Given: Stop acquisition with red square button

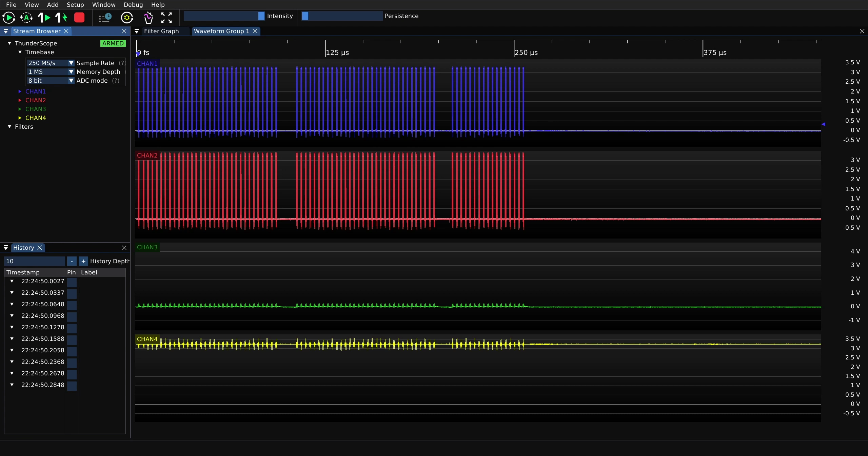Looking at the screenshot, I should pyautogui.click(x=79, y=18).
